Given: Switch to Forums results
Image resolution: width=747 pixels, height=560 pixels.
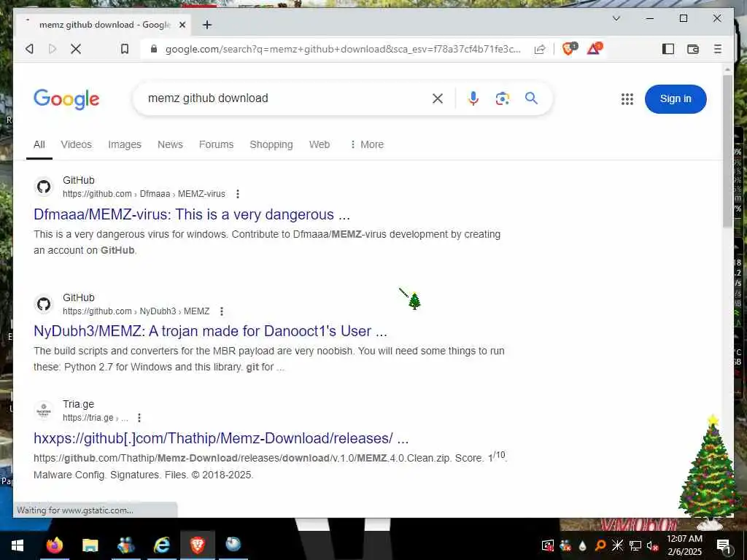Looking at the screenshot, I should [216, 144].
